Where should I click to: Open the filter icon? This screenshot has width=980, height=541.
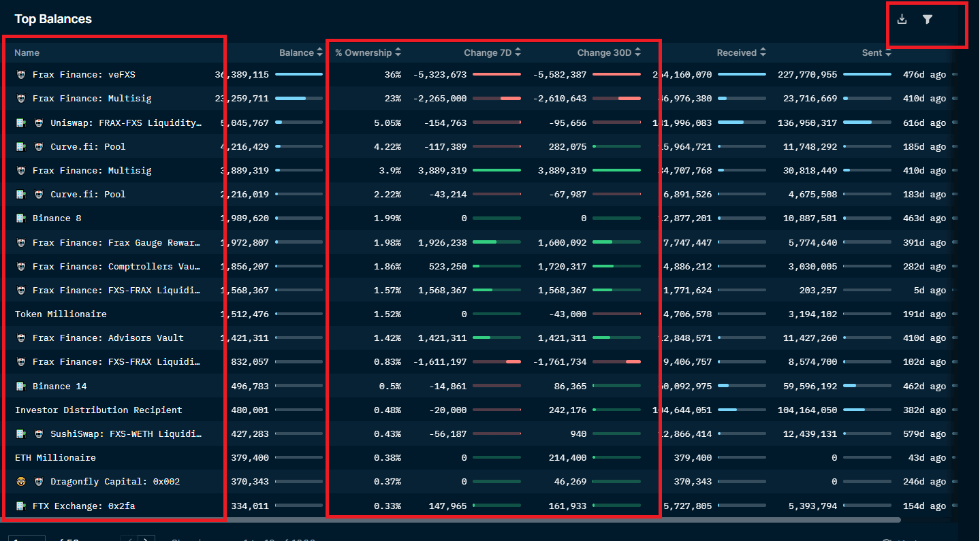(928, 20)
